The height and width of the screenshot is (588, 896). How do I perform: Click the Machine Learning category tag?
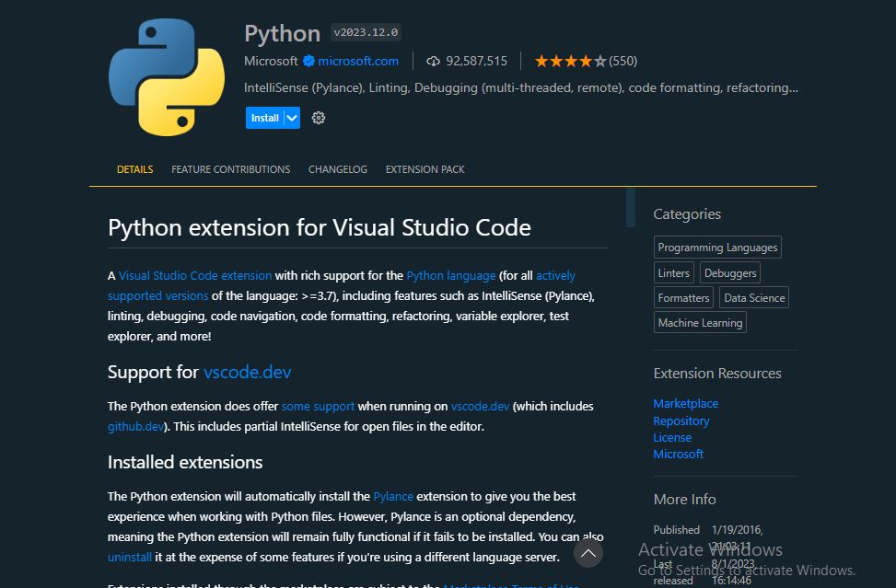[699, 322]
